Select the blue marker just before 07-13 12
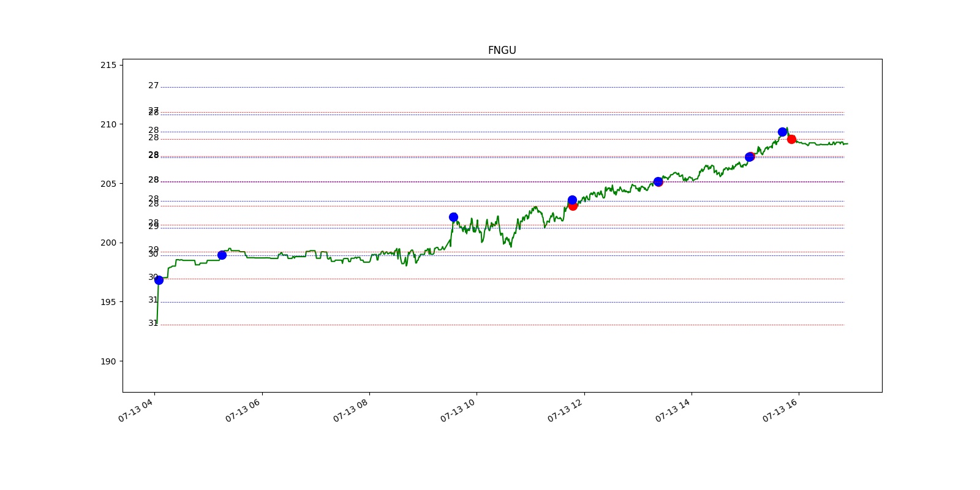Viewport: 980px width, 490px height. [572, 200]
